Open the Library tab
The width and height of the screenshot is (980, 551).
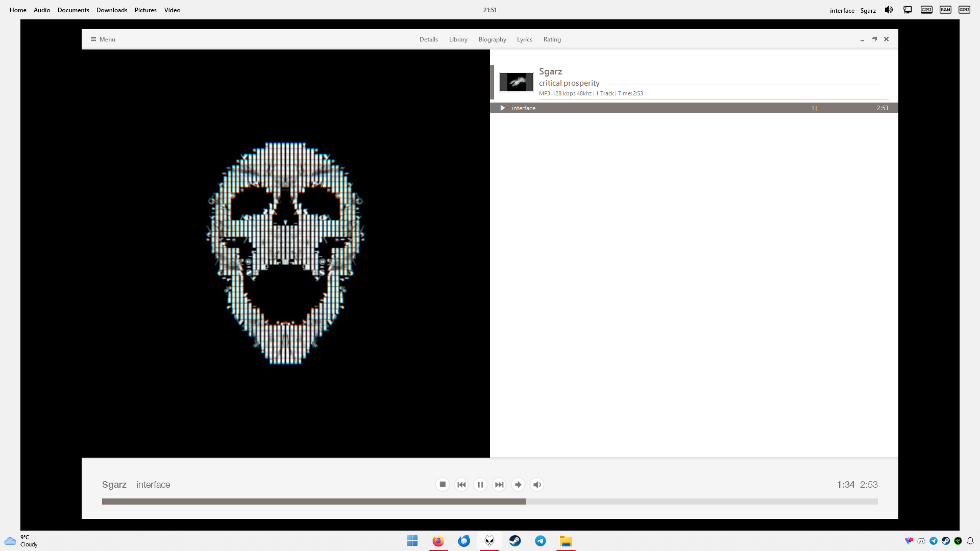[x=458, y=39]
